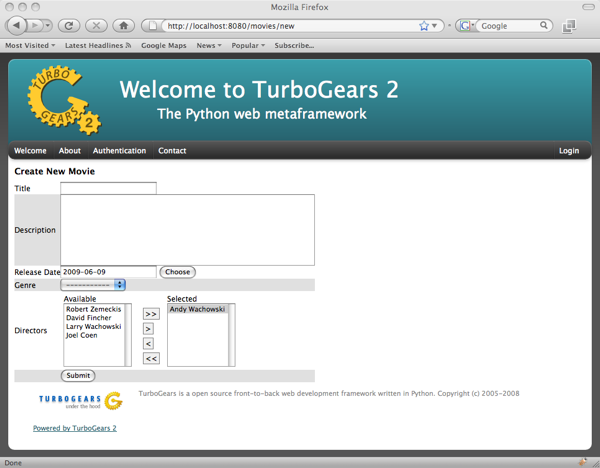Viewport: 600px width, 468px height.
Task: Remove one director with < button
Action: (x=148, y=344)
